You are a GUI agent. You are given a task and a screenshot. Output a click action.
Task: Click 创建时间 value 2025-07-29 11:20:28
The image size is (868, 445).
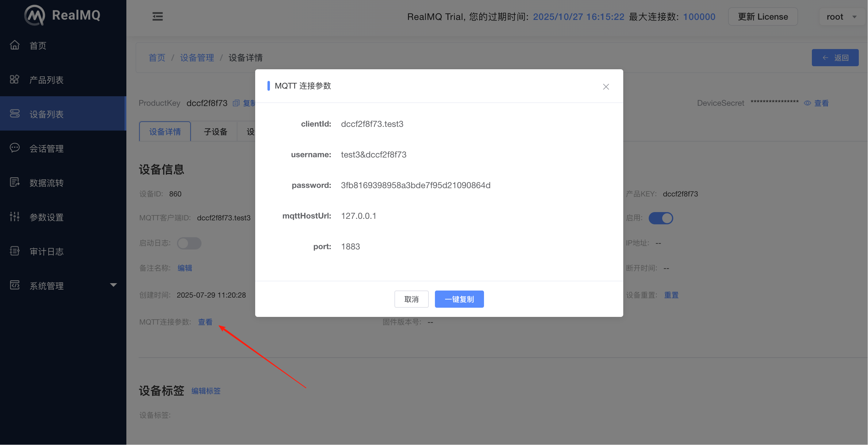point(211,295)
